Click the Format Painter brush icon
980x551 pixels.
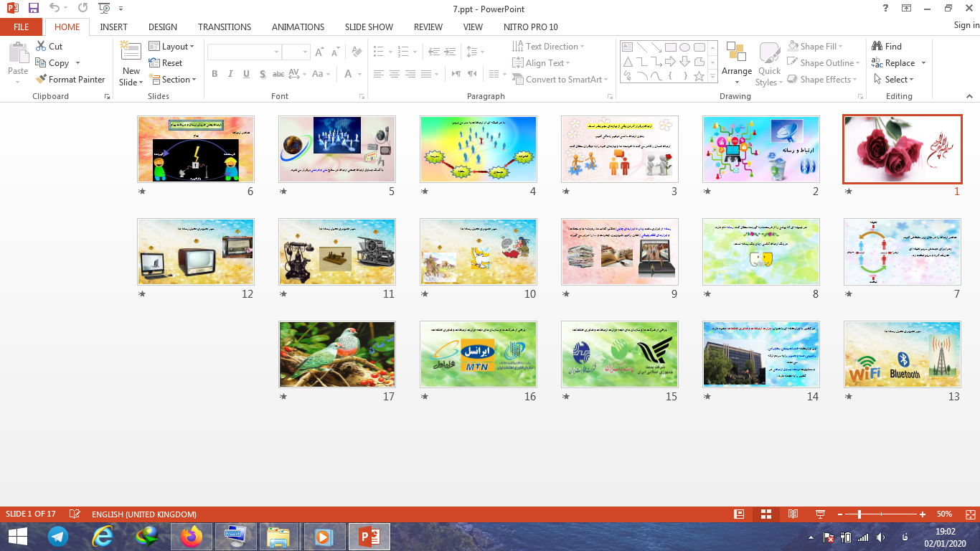pyautogui.click(x=41, y=80)
